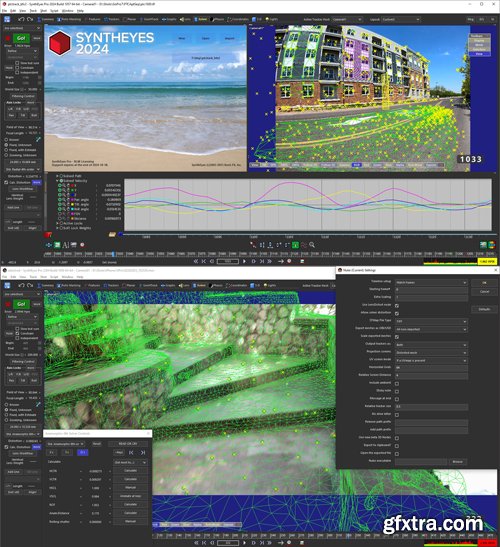Click Starting frame# input field in Nuke dialog
This screenshot has width=500, height=547.
click(x=431, y=290)
